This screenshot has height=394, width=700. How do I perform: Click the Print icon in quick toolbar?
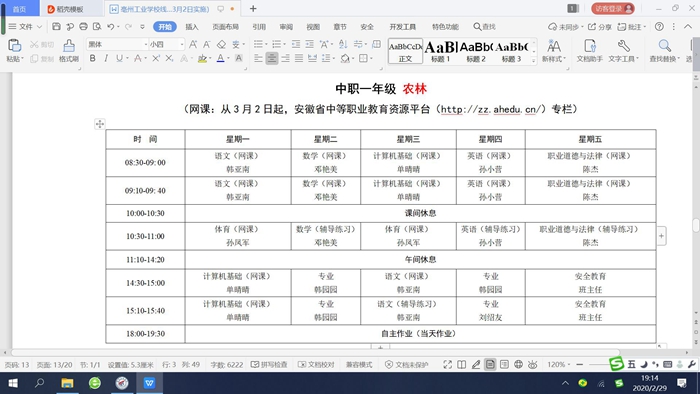pos(83,27)
